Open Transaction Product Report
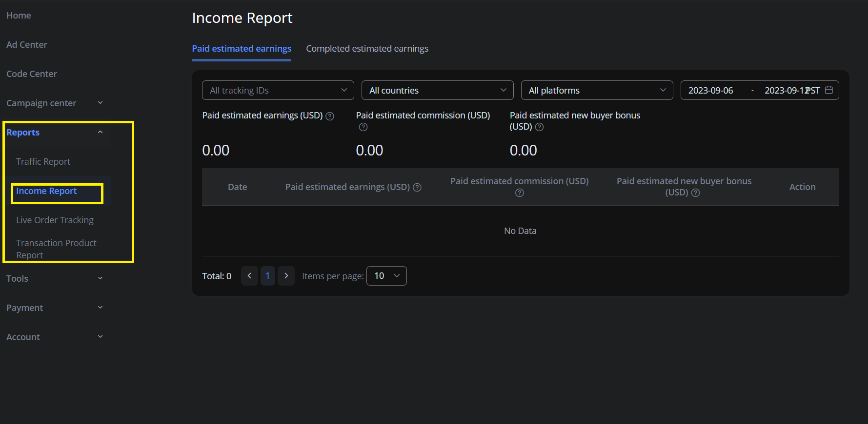868x424 pixels. click(x=56, y=249)
